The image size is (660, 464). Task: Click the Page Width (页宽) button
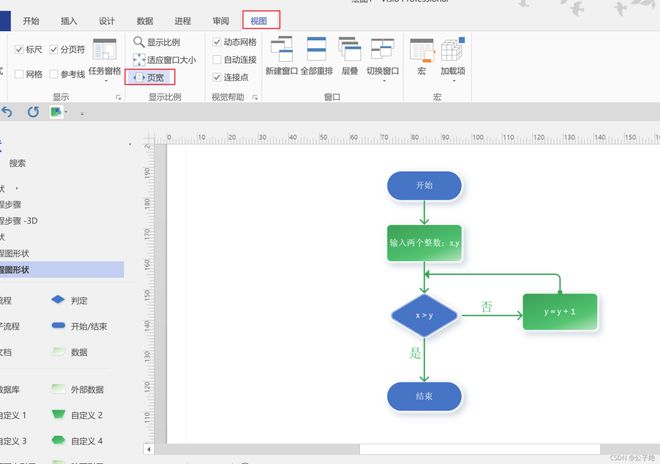(x=152, y=77)
